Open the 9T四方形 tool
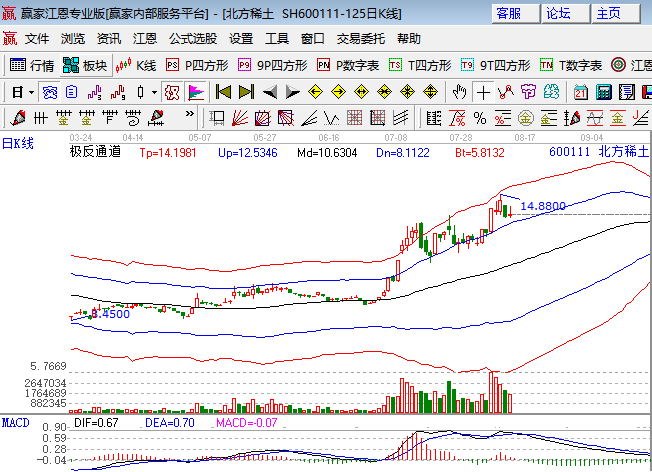The width and height of the screenshot is (652, 472). [496, 65]
